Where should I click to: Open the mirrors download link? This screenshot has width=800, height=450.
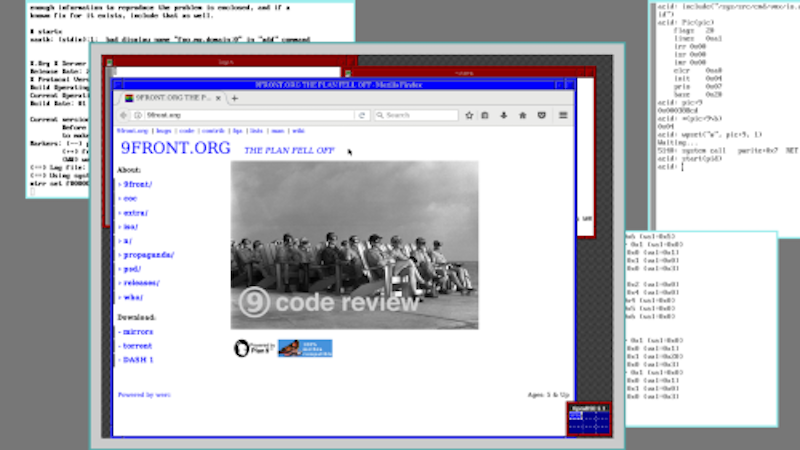(x=138, y=332)
